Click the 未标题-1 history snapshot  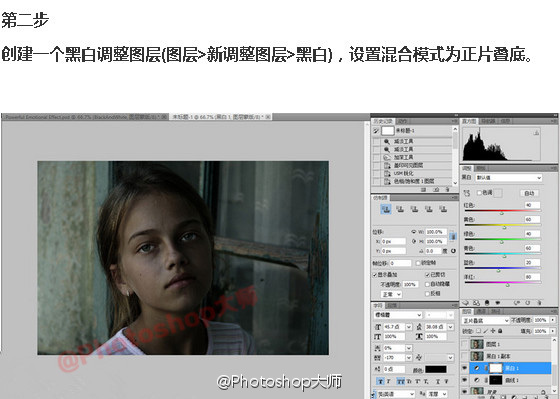click(405, 131)
